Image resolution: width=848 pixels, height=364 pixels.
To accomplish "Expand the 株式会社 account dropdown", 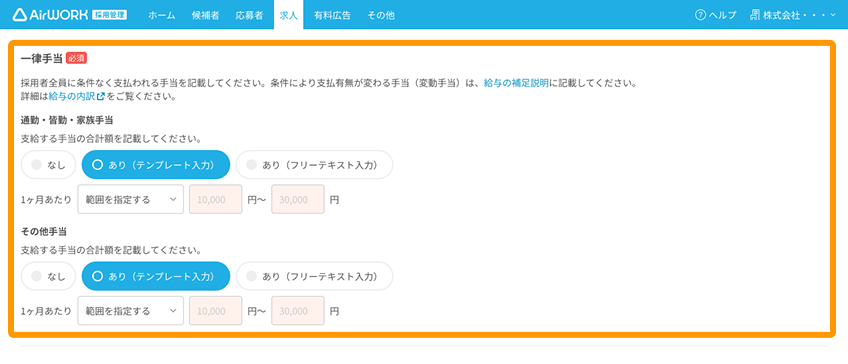I will (x=794, y=15).
